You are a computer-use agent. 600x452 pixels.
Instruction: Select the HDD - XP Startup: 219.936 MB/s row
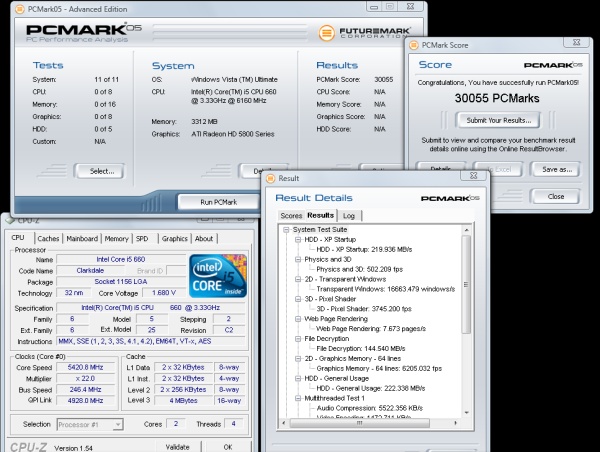tap(364, 250)
